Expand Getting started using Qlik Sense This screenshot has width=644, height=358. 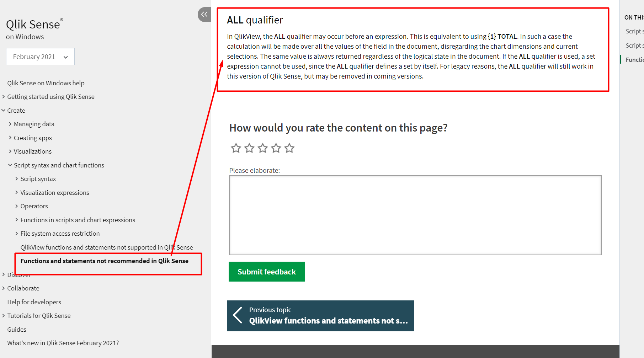click(4, 96)
